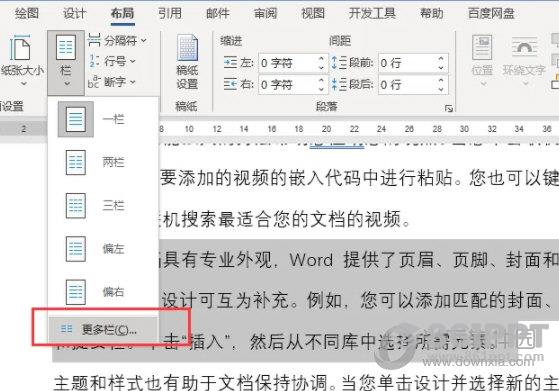Expand the 栏 dropdown arrow
This screenshot has width=559, height=391.
point(66,84)
